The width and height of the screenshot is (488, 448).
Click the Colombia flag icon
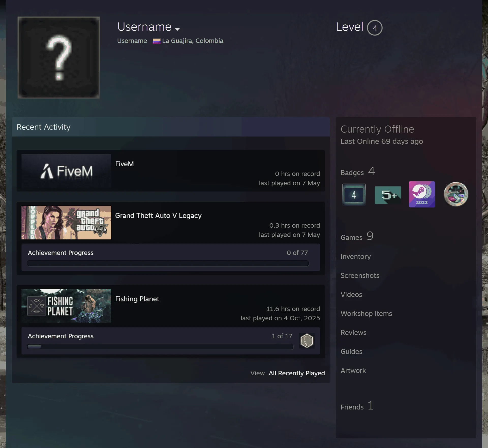point(157,41)
